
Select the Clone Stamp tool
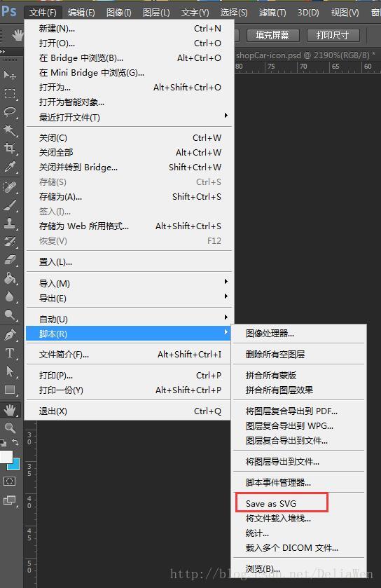pyautogui.click(x=9, y=224)
